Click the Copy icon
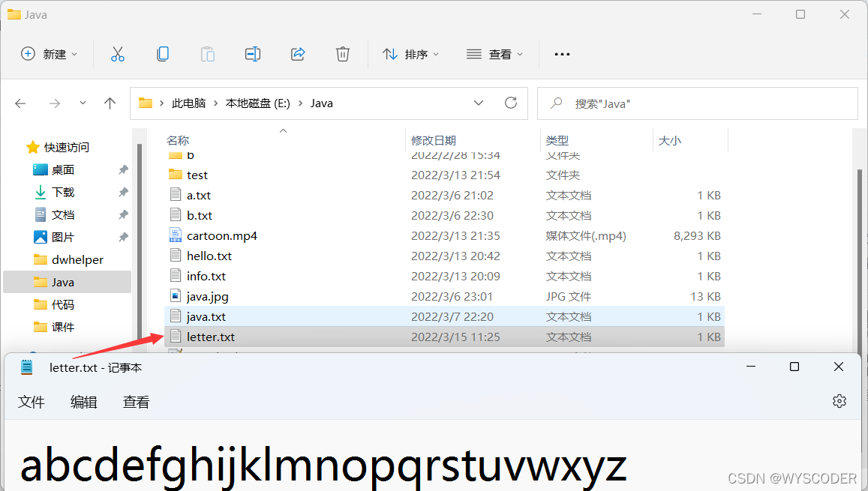 coord(162,54)
